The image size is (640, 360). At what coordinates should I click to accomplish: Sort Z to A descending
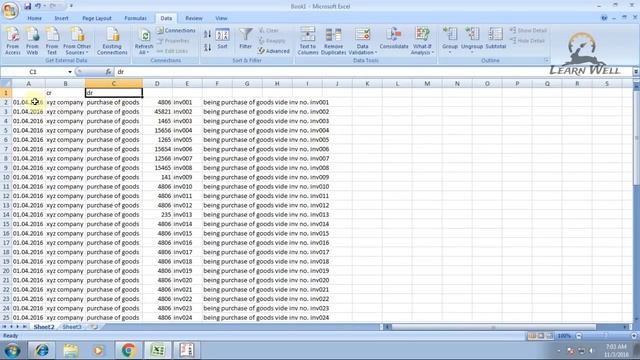[x=207, y=47]
